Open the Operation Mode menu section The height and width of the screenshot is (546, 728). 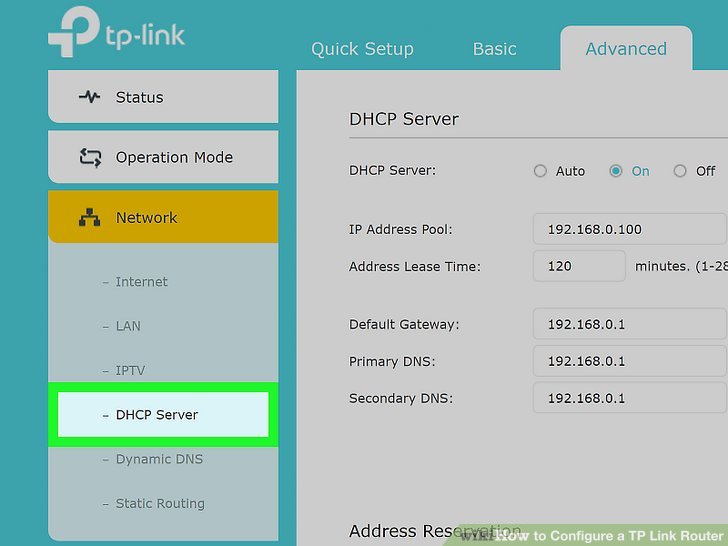click(x=163, y=157)
